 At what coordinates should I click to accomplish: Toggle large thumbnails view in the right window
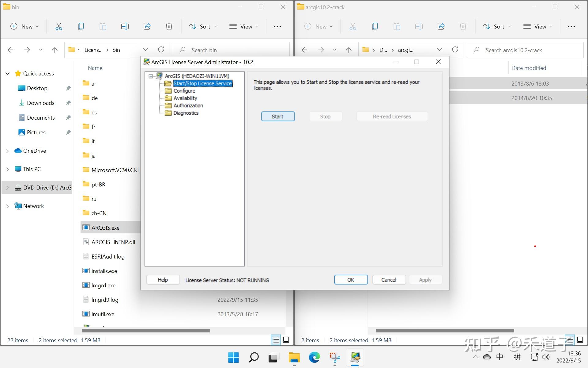[x=580, y=340]
